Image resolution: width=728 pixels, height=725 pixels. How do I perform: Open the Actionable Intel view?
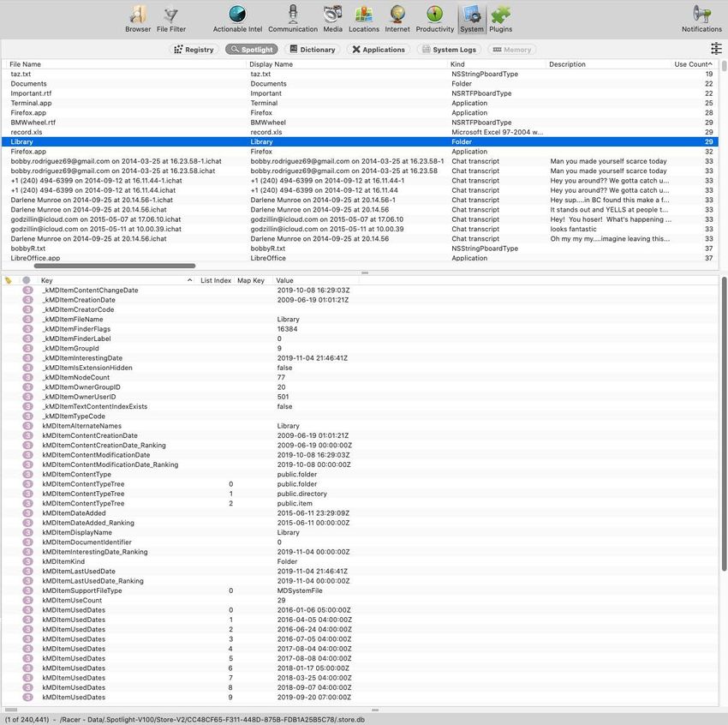tap(237, 19)
